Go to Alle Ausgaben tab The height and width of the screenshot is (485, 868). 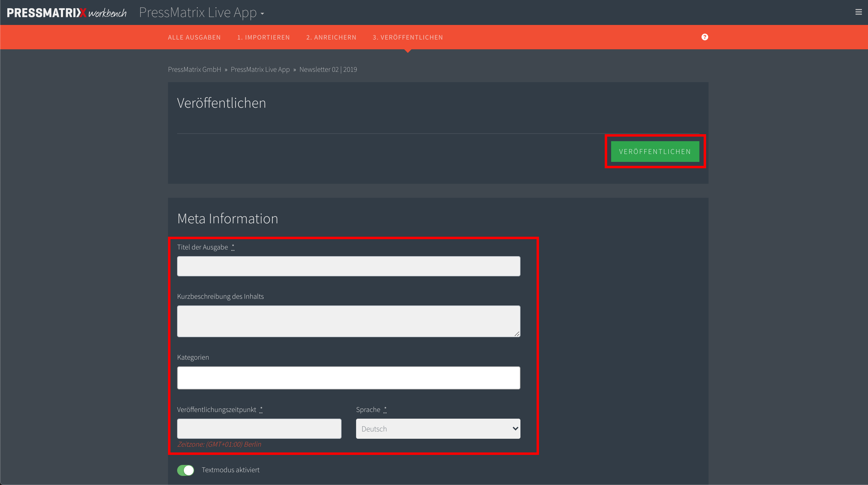click(x=194, y=37)
